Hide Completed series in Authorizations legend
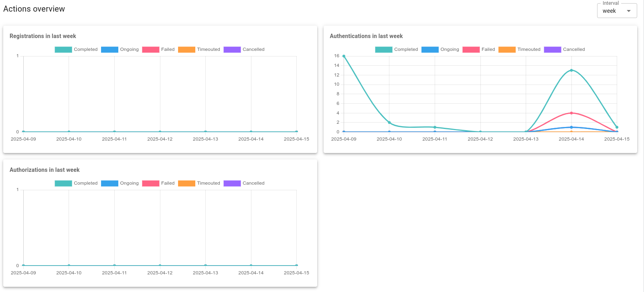The height and width of the screenshot is (292, 644). coord(63,183)
